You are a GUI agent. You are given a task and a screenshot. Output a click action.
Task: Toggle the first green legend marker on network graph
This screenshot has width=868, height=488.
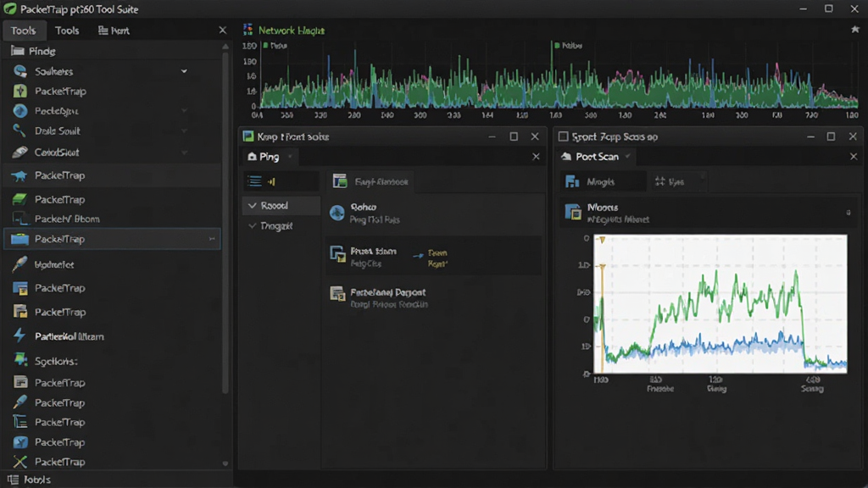click(265, 46)
